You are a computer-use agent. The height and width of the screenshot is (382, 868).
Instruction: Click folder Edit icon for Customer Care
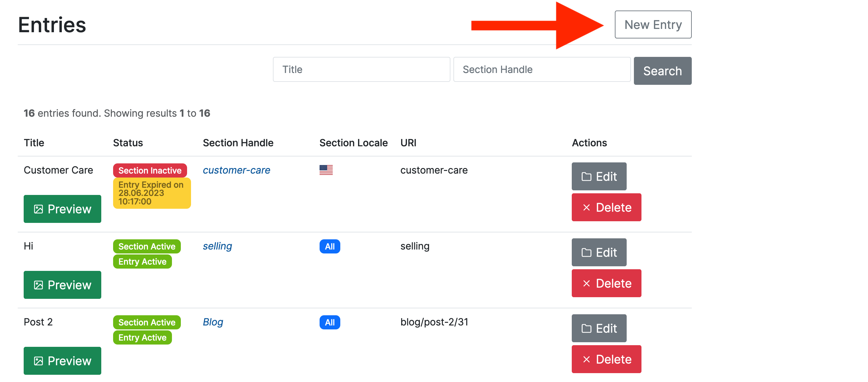click(x=586, y=177)
